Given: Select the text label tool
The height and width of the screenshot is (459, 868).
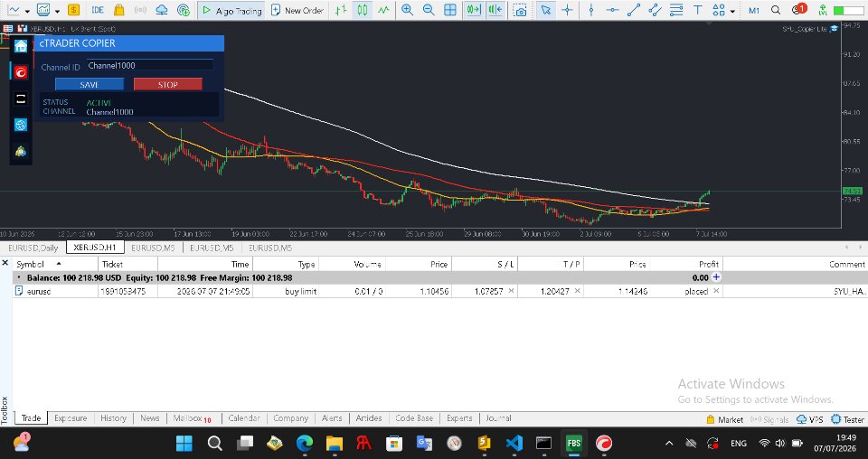Looking at the screenshot, I should [x=697, y=10].
